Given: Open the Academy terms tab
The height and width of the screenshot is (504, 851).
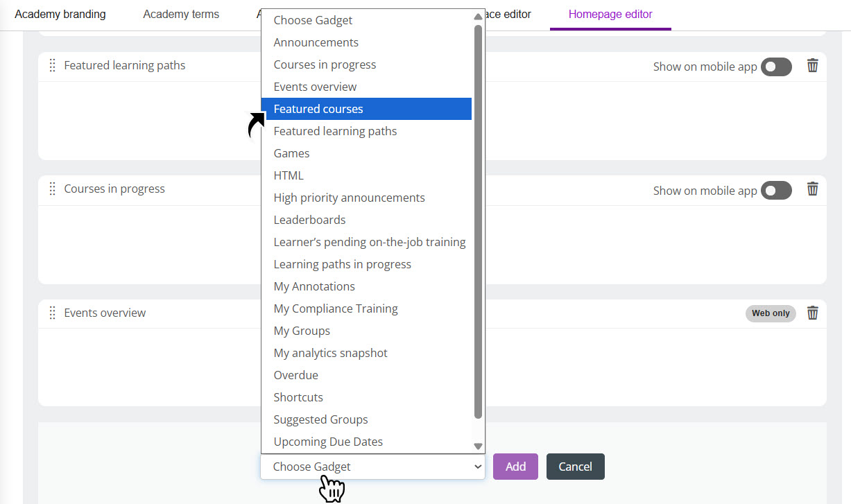Looking at the screenshot, I should pyautogui.click(x=180, y=14).
